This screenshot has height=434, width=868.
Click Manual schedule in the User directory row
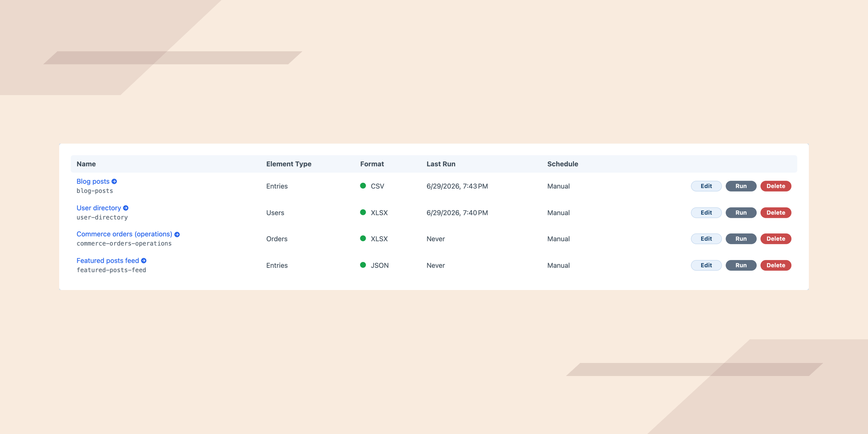558,213
